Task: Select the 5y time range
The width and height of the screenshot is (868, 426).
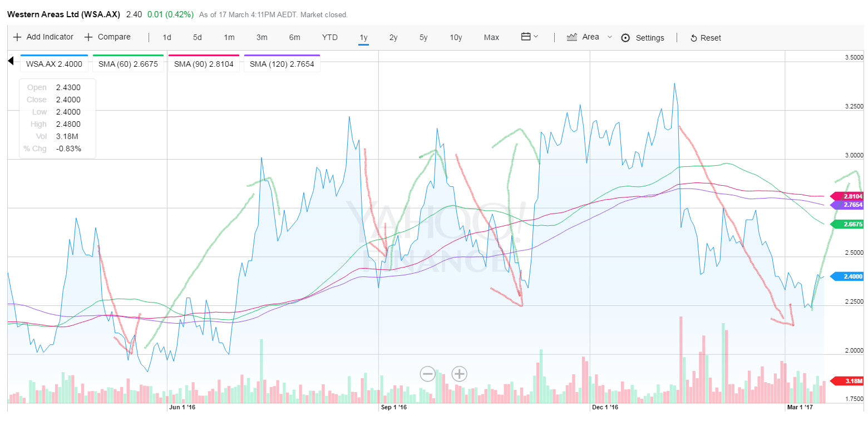Action: tap(423, 38)
